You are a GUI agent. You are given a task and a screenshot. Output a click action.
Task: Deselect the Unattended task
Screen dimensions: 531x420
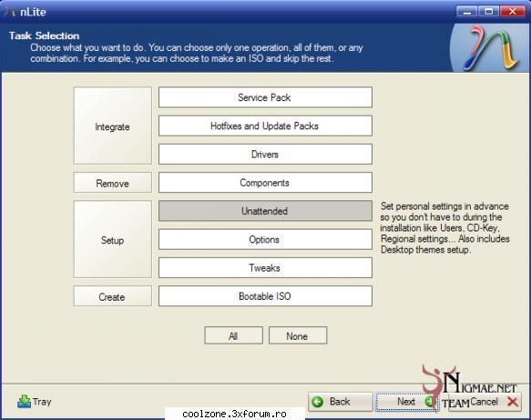pyautogui.click(x=265, y=211)
